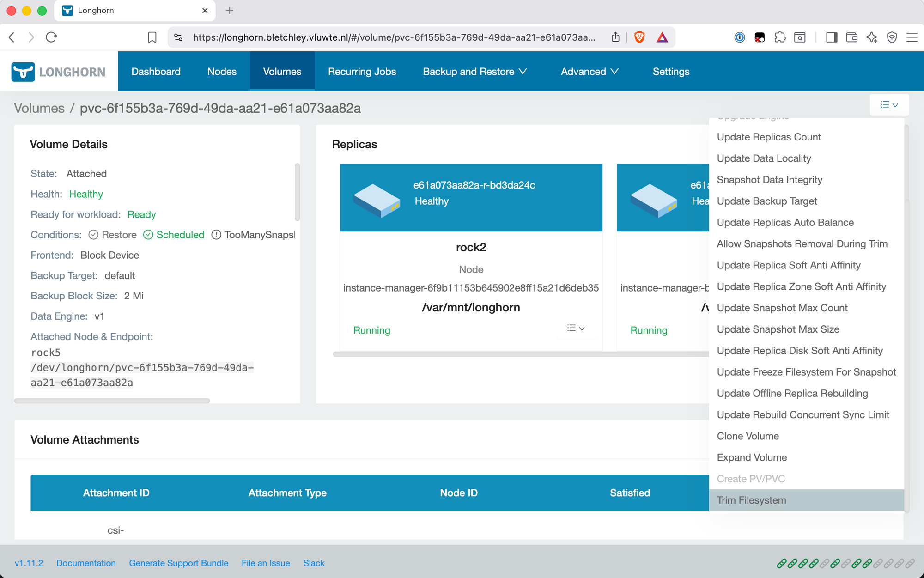
Task: Click the Scheduled condition check icon
Action: 148,235
